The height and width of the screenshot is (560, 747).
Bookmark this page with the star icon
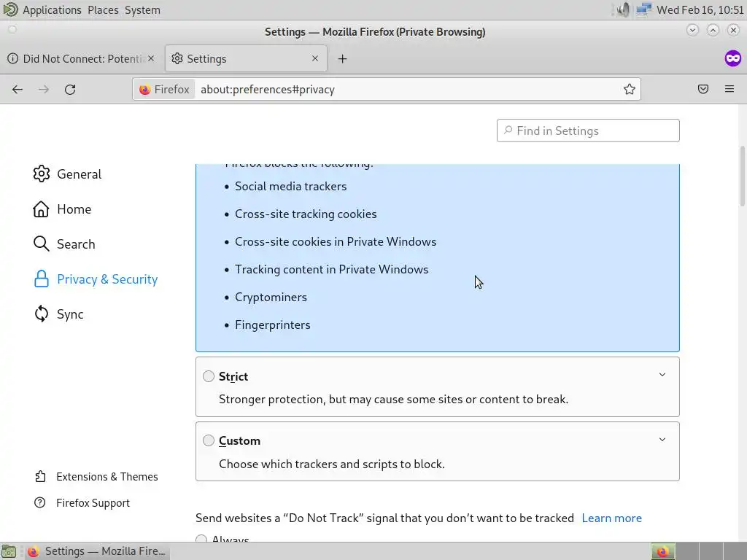tap(630, 89)
